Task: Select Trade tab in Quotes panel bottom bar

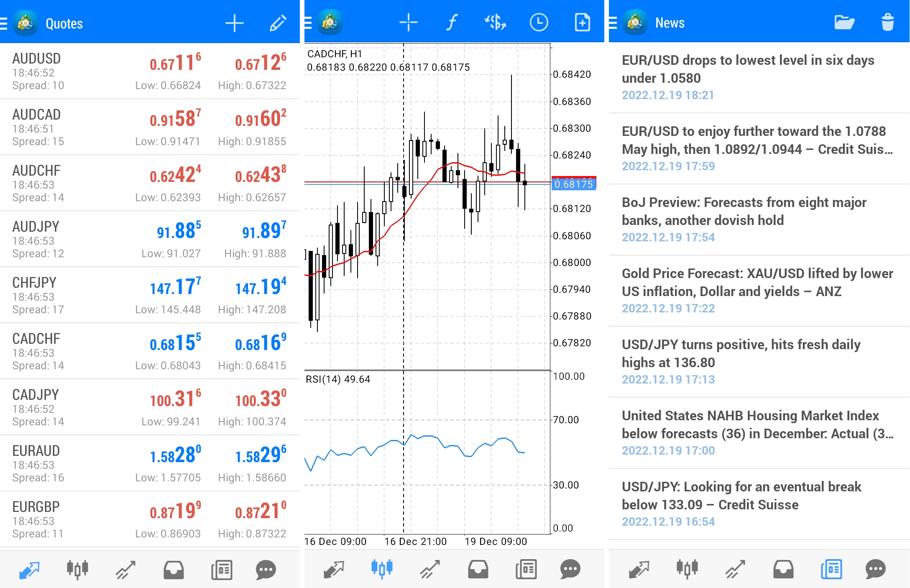Action: (x=125, y=570)
